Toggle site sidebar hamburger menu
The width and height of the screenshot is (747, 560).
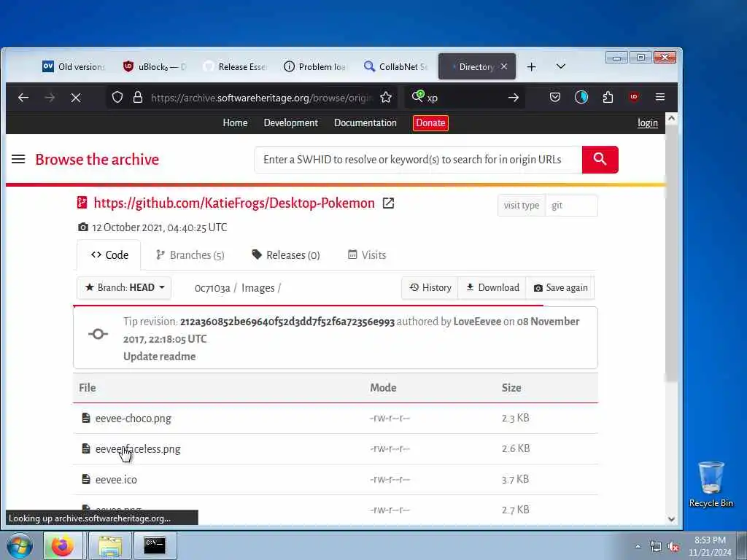[x=18, y=159]
